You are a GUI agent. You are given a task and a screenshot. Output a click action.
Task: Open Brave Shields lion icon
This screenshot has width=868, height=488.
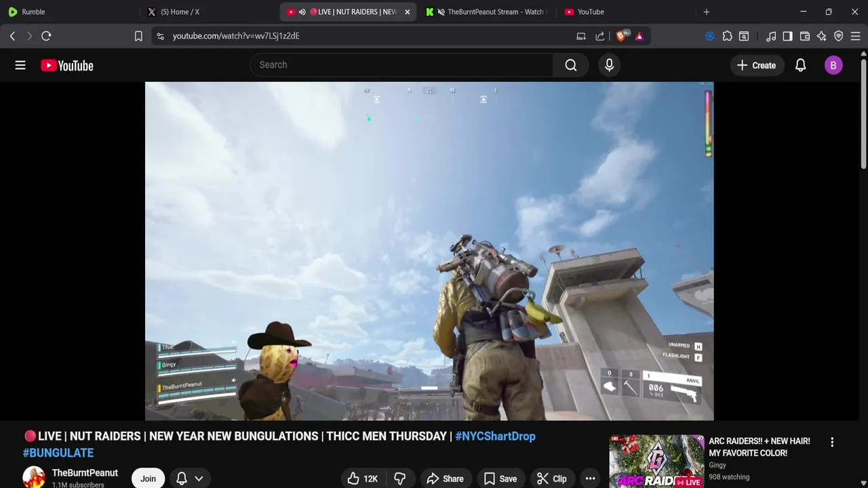pyautogui.click(x=622, y=35)
